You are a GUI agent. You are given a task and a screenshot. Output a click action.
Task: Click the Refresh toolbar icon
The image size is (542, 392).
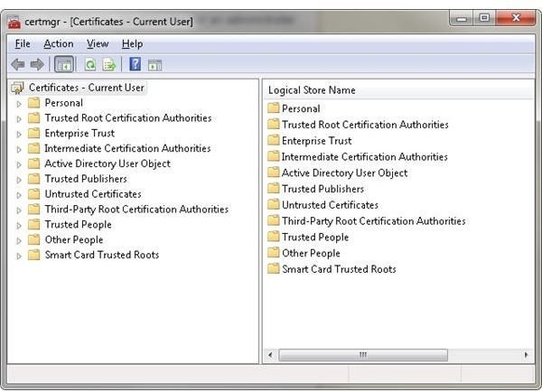pyautogui.click(x=90, y=65)
